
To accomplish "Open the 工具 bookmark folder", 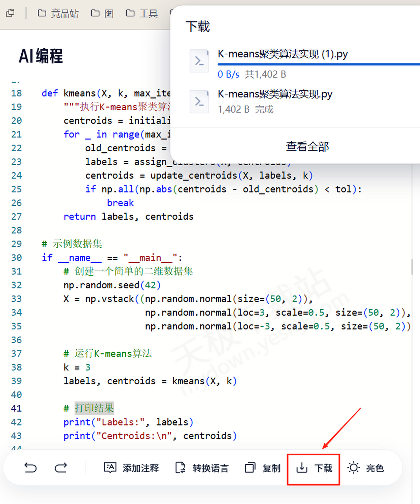I will pyautogui.click(x=142, y=13).
